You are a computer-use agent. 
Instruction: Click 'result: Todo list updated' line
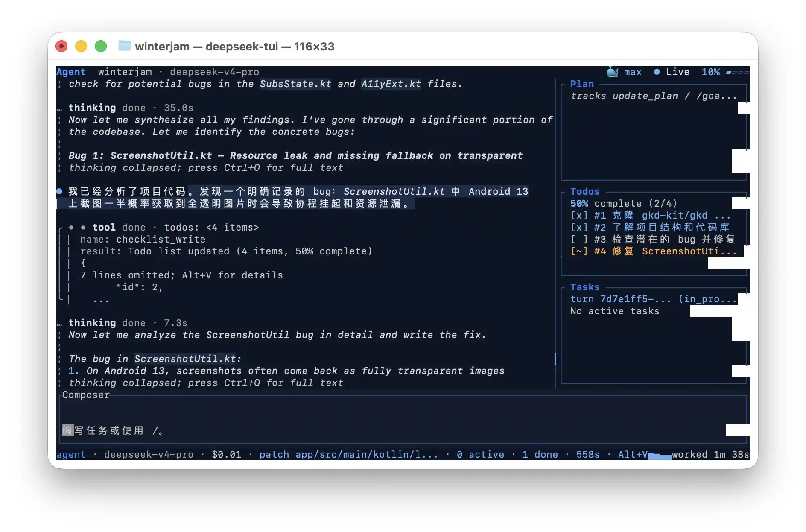(x=226, y=251)
